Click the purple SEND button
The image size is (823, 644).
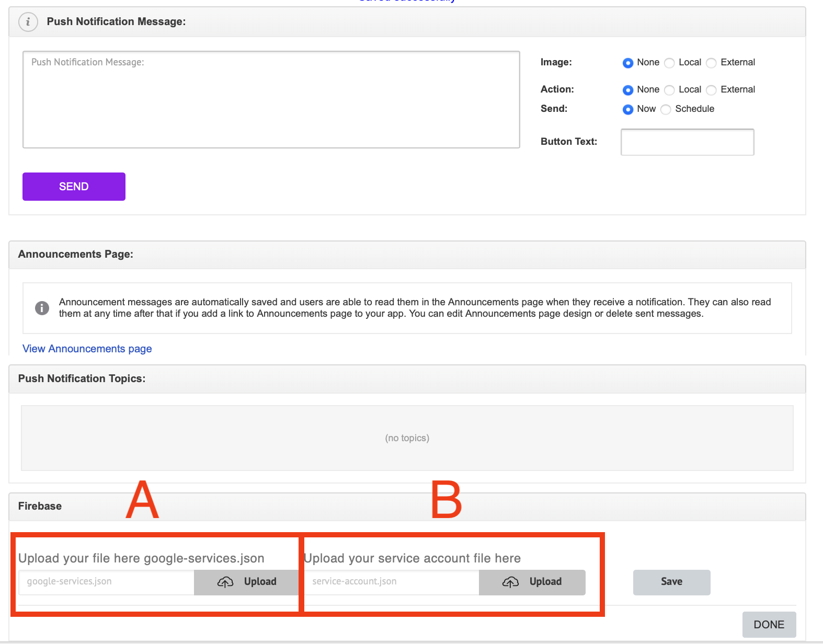pyautogui.click(x=74, y=187)
